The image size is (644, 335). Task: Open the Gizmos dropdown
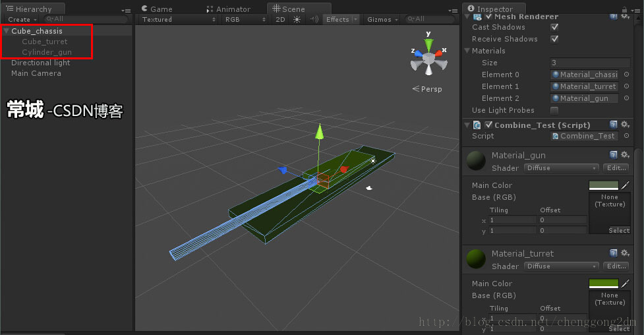[382, 19]
